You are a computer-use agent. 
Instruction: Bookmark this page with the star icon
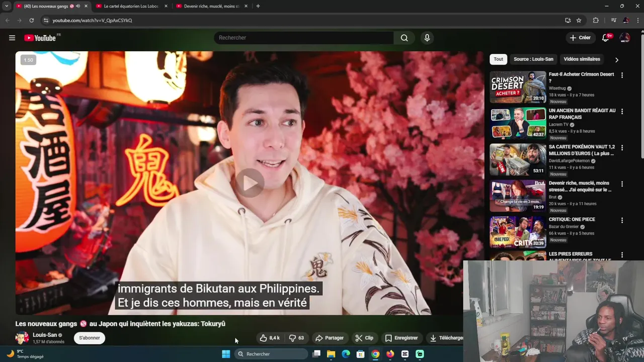tap(579, 20)
